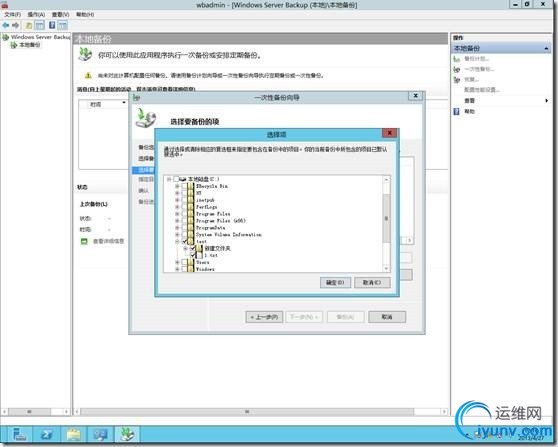Expand the Program Files tree node
The height and width of the screenshot is (447, 558).
pyautogui.click(x=177, y=214)
